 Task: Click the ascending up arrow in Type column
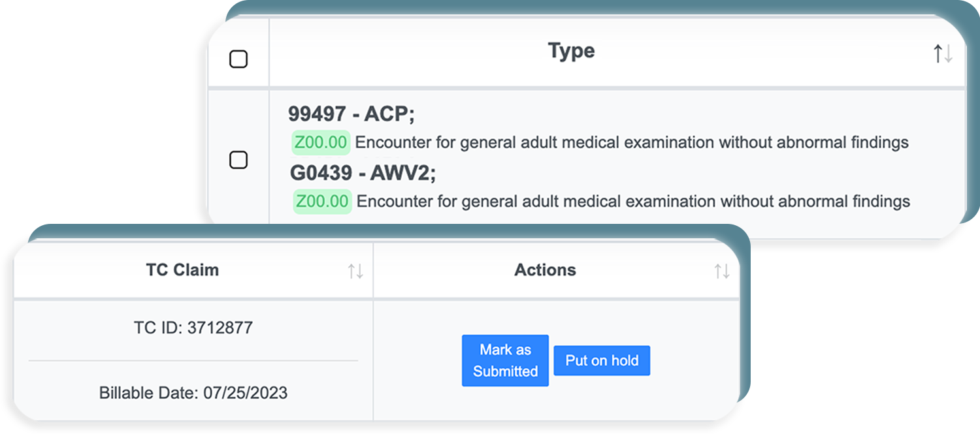tap(938, 54)
